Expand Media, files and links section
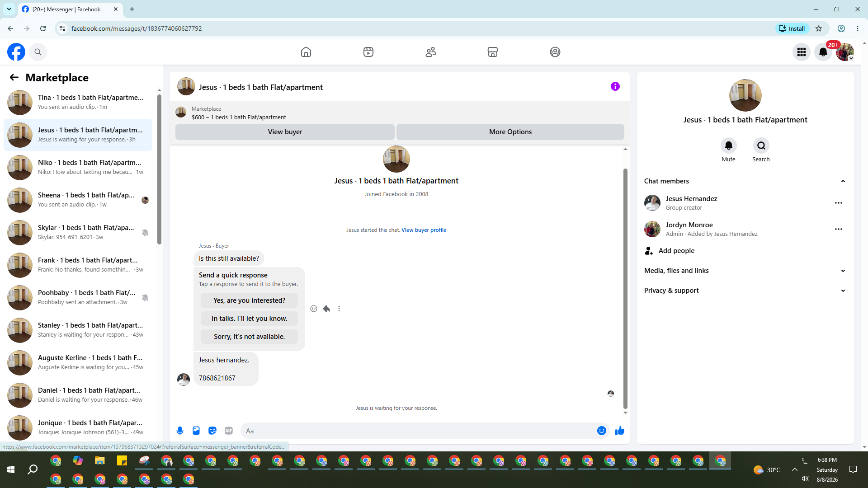Viewport: 868px width, 488px height. (745, 271)
